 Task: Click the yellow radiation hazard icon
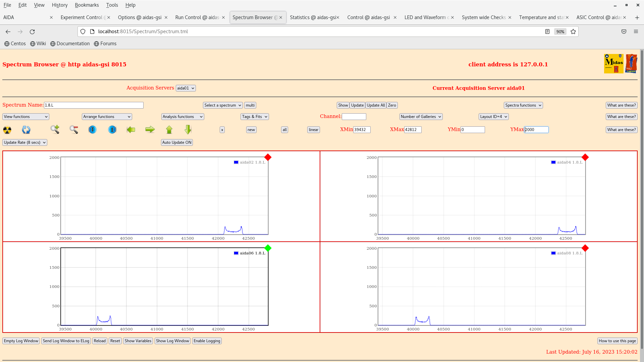tap(7, 130)
